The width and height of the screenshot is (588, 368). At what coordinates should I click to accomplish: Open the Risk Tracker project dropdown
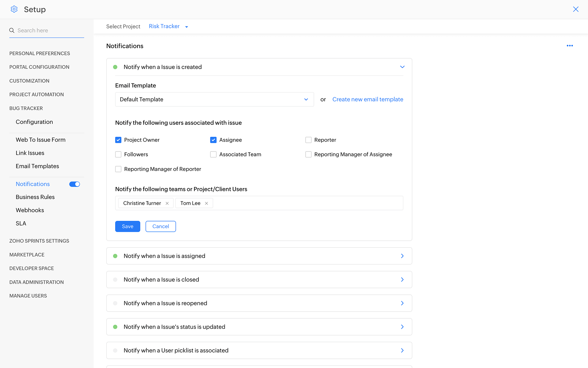168,26
